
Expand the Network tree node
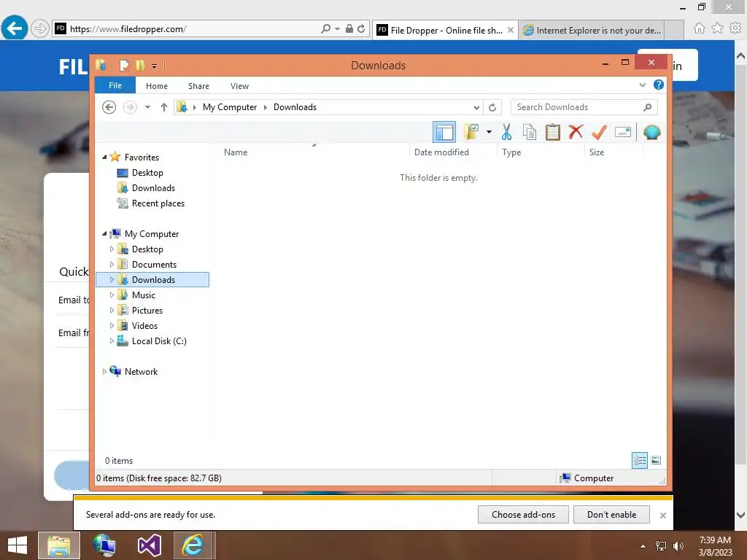(104, 371)
